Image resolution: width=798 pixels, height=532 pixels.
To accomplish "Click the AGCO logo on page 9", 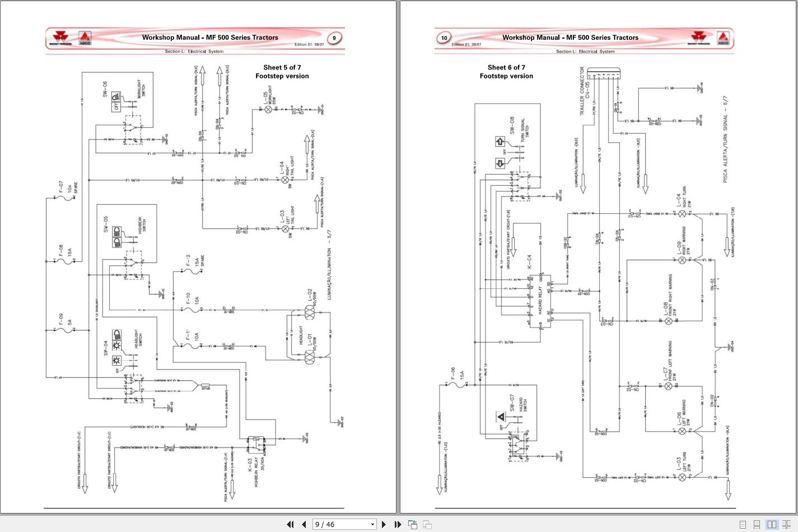I will (85, 38).
